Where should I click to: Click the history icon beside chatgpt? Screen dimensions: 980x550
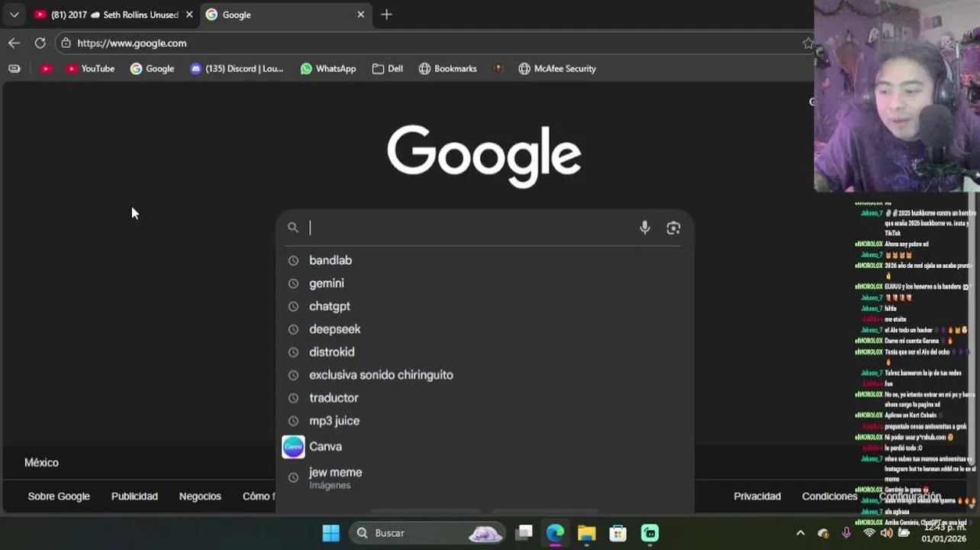[293, 306]
